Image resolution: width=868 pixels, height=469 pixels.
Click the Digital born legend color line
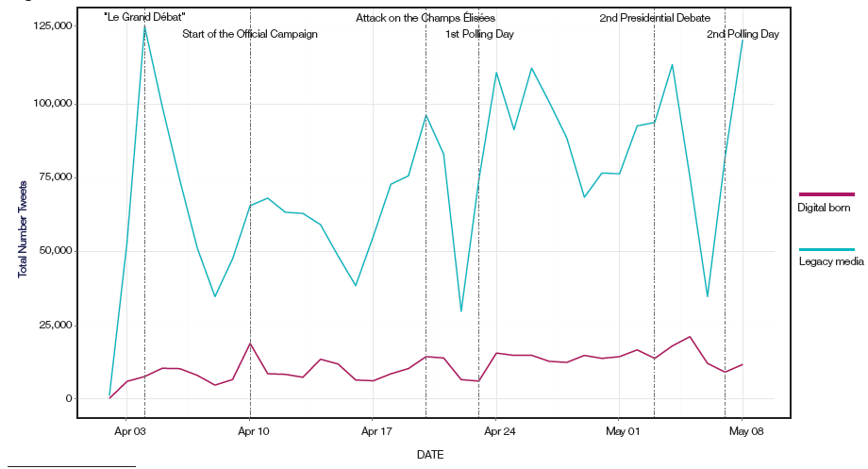click(826, 194)
